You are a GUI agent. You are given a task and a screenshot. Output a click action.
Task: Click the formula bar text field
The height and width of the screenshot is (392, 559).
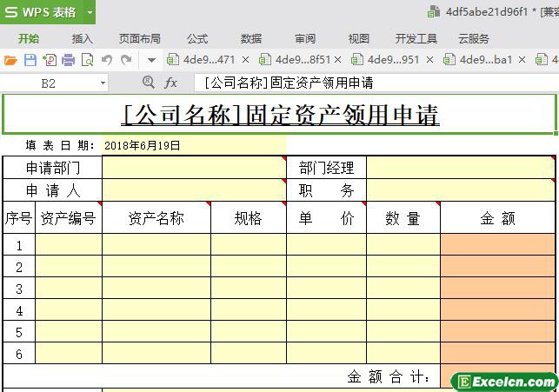tap(374, 83)
